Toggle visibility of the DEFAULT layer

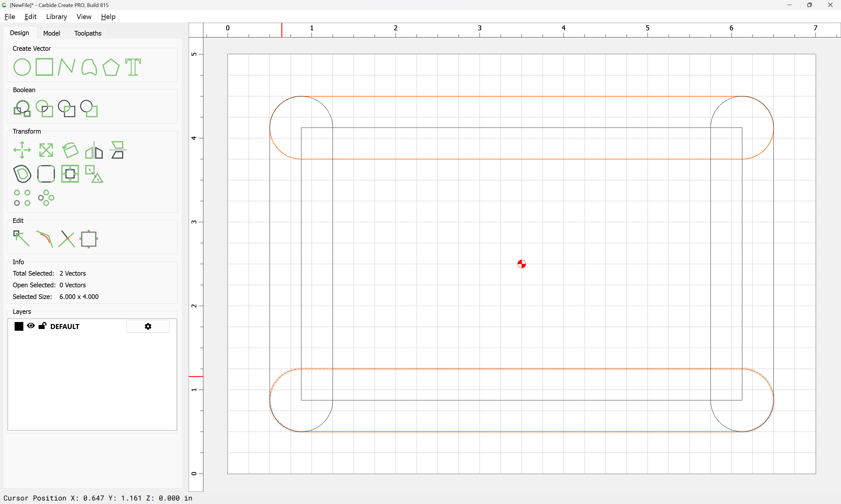pyautogui.click(x=31, y=326)
